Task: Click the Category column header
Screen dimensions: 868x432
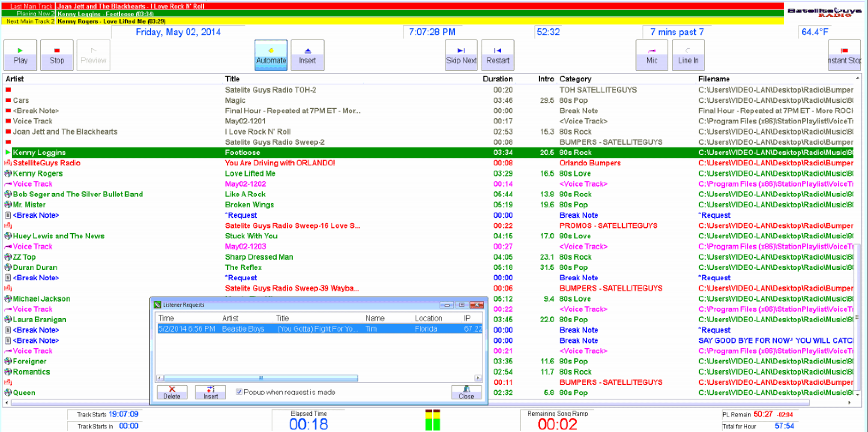Action: tap(575, 79)
